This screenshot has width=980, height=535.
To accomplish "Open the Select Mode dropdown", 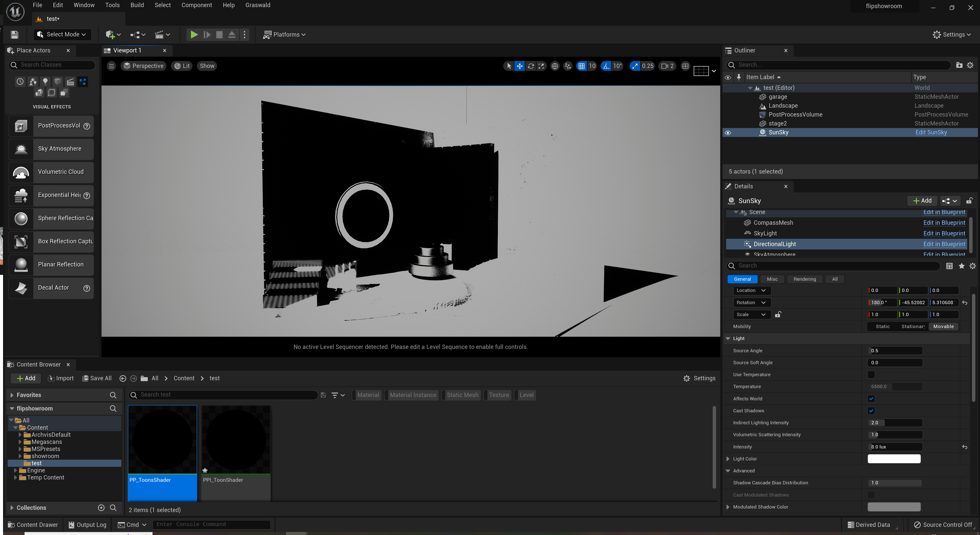I will point(63,35).
